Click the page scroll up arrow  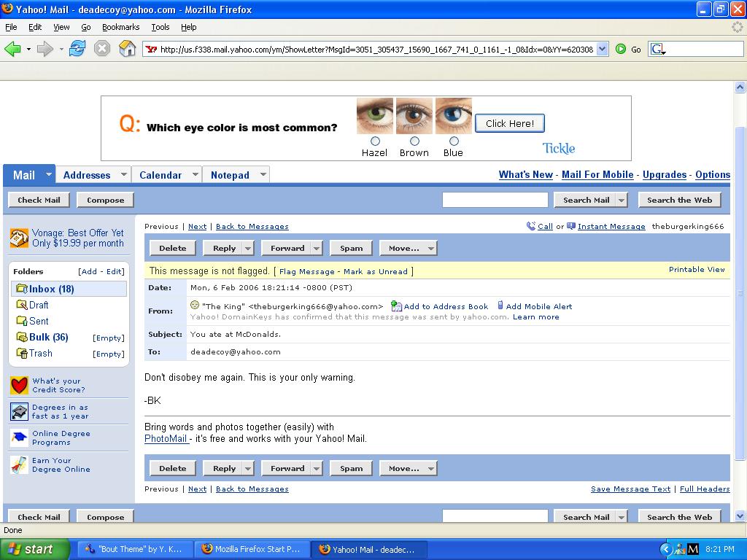(740, 87)
